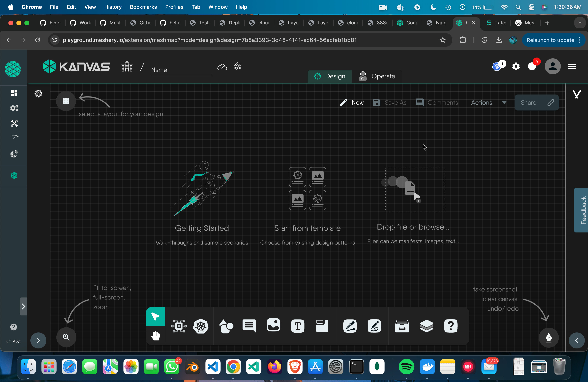This screenshot has height=382, width=588.
Task: Click the design Name input field
Action: click(182, 70)
